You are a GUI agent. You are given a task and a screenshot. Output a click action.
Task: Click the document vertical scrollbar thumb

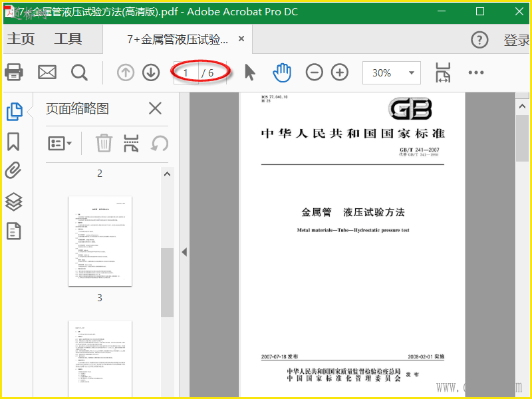click(522, 138)
